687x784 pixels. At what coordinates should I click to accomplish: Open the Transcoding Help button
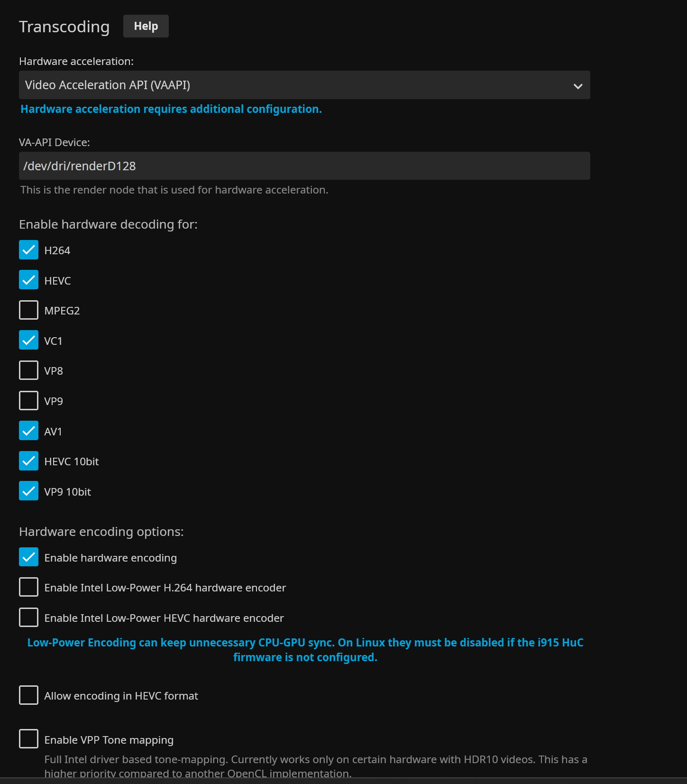tap(146, 26)
